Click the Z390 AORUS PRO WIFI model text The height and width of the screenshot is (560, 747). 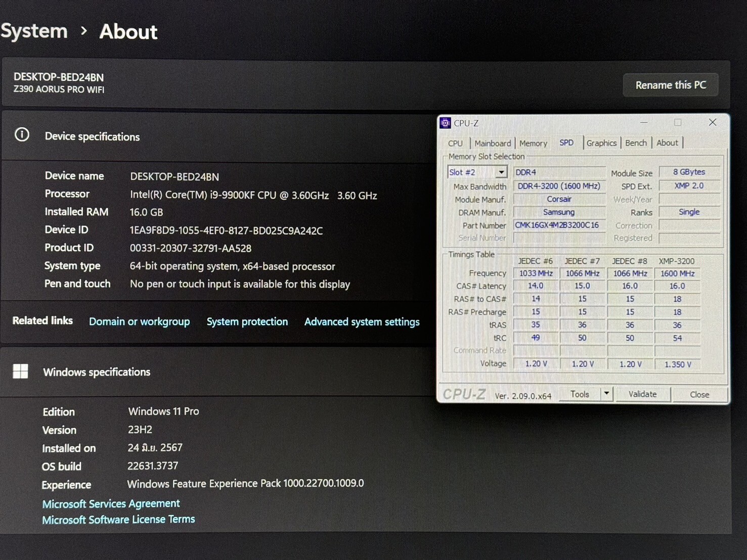pos(59,89)
